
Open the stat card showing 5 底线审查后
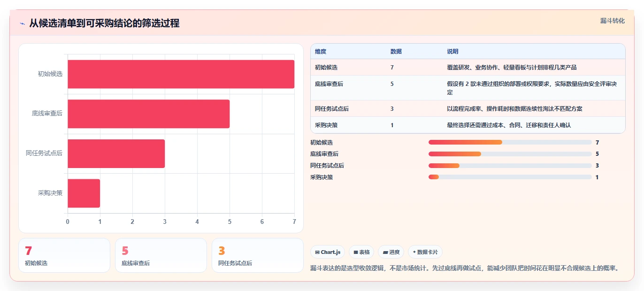point(161,255)
